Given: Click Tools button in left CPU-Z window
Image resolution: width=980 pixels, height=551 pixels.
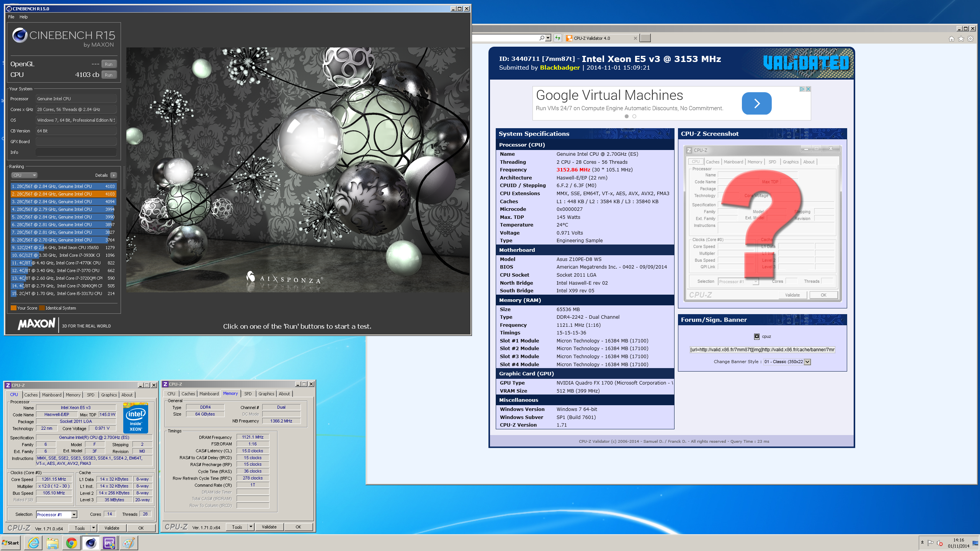Looking at the screenshot, I should pos(80,528).
